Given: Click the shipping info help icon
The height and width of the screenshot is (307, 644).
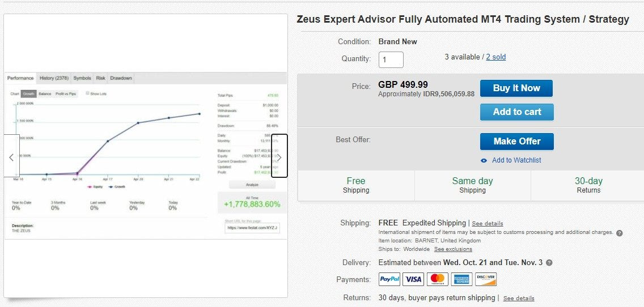Looking at the screenshot, I should click(x=619, y=233).
